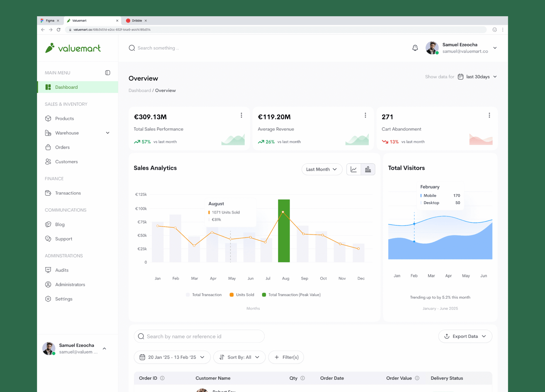
Task: Click info icon next to Order ID
Action: pos(162,378)
